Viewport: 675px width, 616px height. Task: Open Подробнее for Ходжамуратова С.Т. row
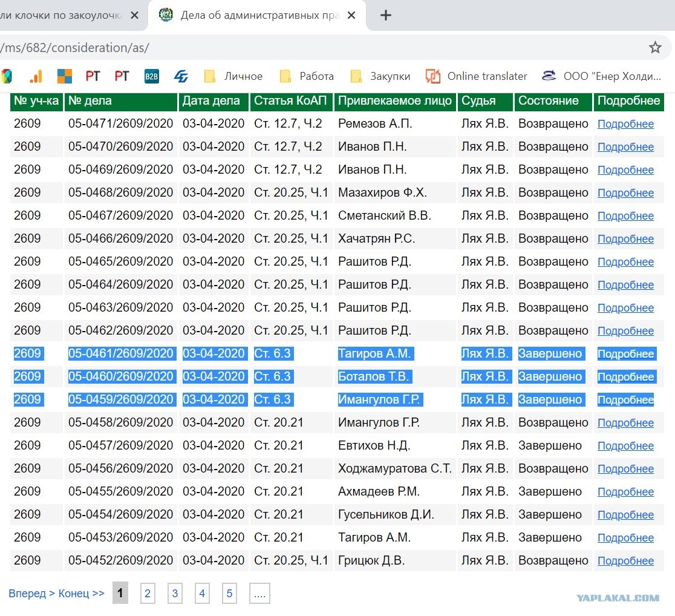coord(625,469)
